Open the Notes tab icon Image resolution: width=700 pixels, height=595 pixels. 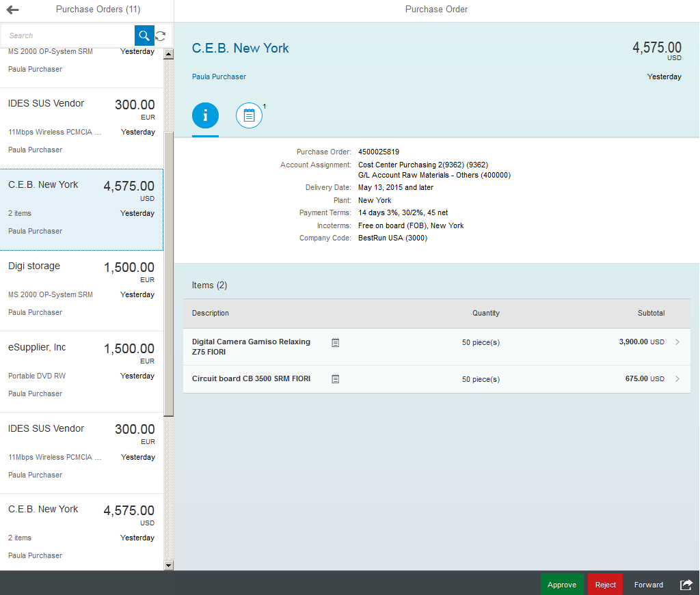[249, 115]
